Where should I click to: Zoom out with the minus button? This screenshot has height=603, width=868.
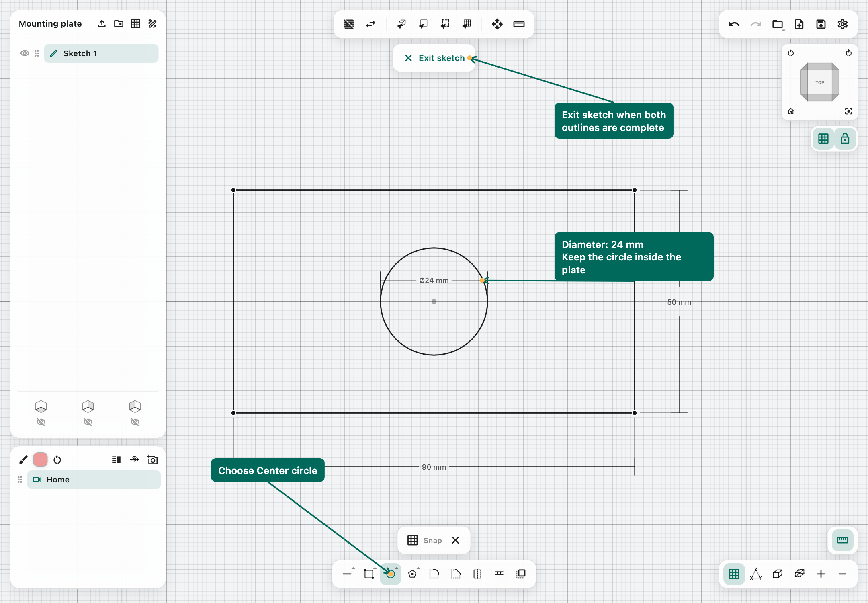pyautogui.click(x=843, y=574)
